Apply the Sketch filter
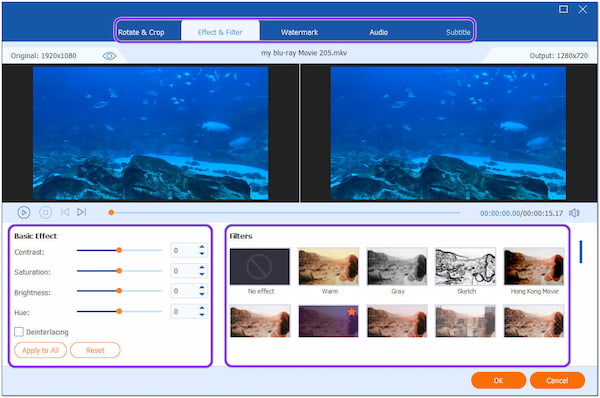 click(x=465, y=267)
